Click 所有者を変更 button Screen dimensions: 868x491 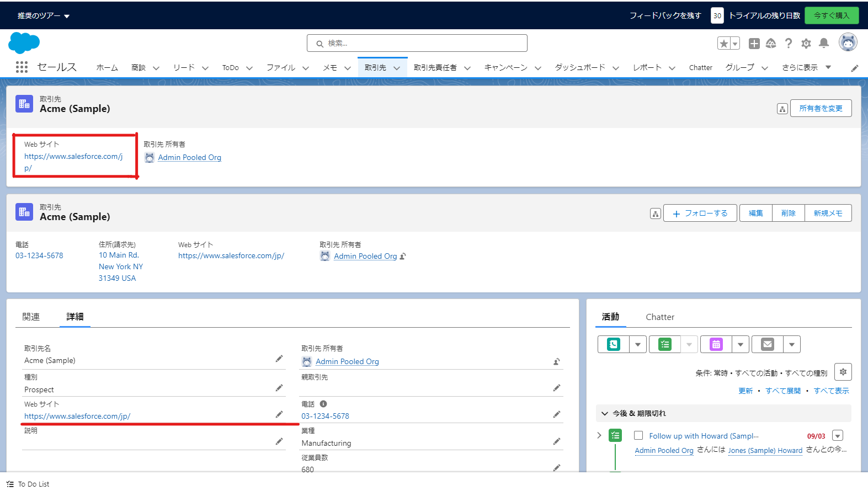(x=821, y=108)
